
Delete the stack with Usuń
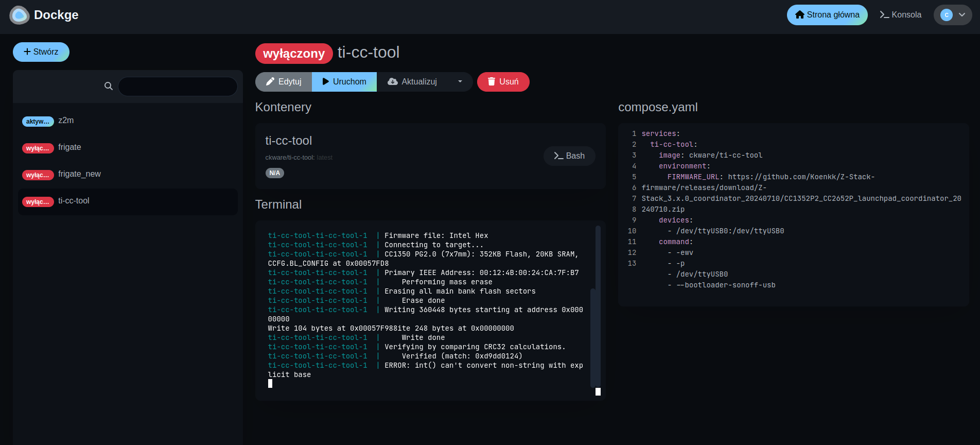[503, 82]
